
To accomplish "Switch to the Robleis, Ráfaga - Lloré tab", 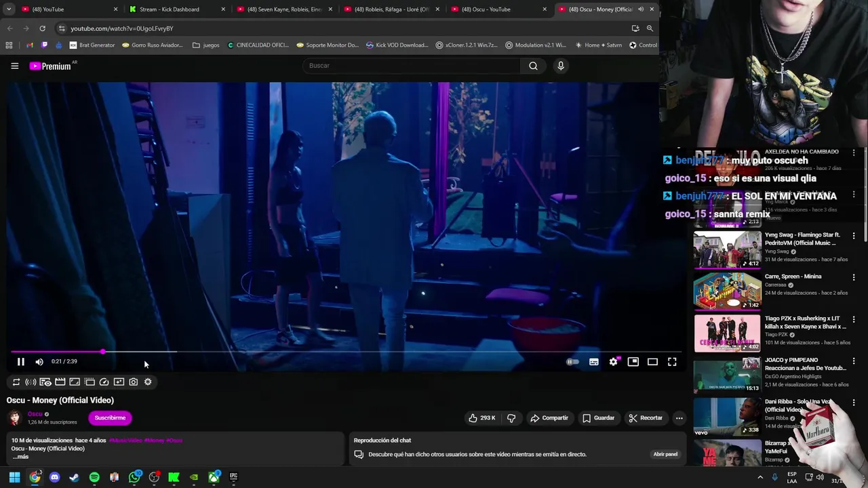I will 393,9.
